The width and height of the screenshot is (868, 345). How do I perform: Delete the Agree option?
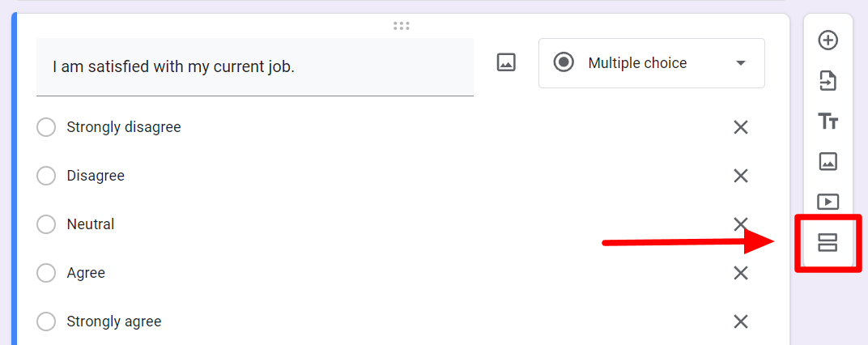741,273
